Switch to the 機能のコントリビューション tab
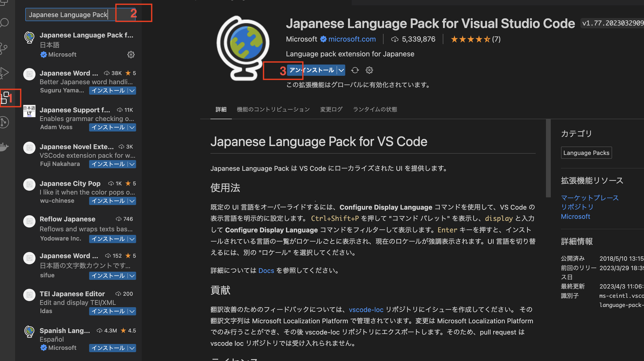Image resolution: width=644 pixels, height=361 pixels. (x=273, y=109)
